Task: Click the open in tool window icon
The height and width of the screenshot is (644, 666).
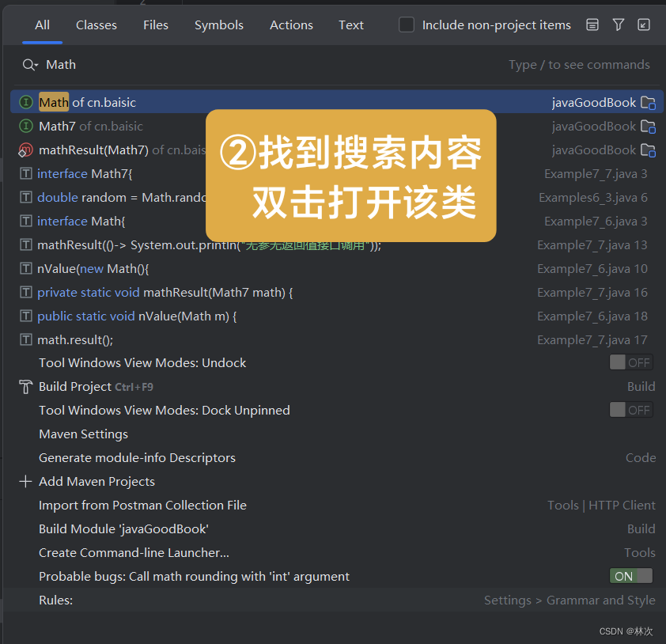Action: click(x=644, y=25)
